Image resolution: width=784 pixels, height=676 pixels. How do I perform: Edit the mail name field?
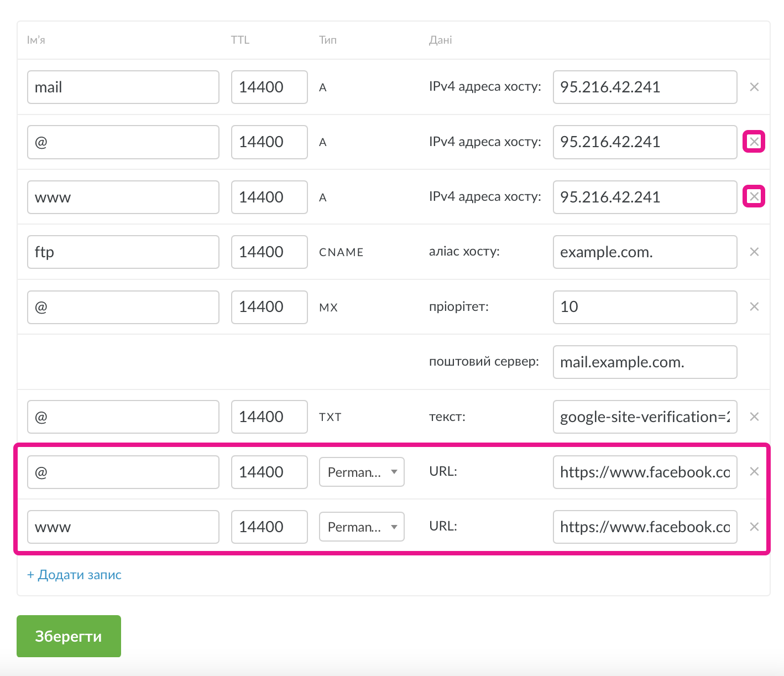click(x=123, y=87)
